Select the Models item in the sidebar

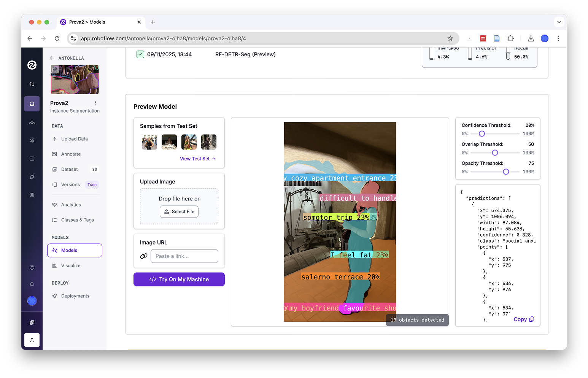point(75,250)
